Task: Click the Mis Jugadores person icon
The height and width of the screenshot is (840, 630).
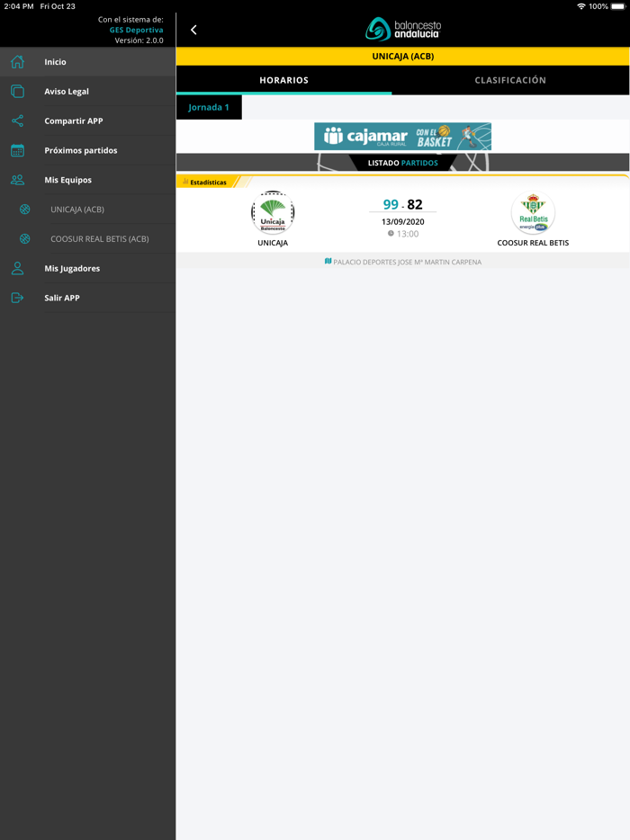Action: (17, 268)
